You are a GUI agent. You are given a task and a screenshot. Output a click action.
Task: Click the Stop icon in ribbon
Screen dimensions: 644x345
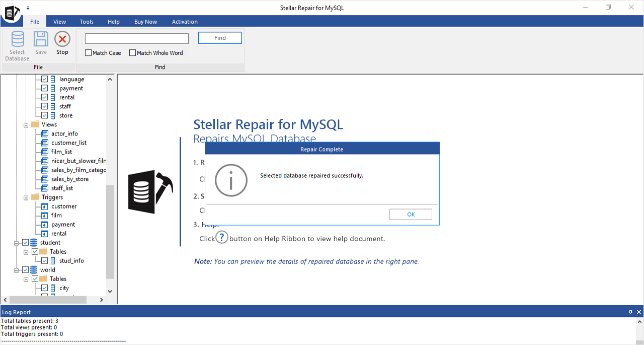(x=62, y=39)
